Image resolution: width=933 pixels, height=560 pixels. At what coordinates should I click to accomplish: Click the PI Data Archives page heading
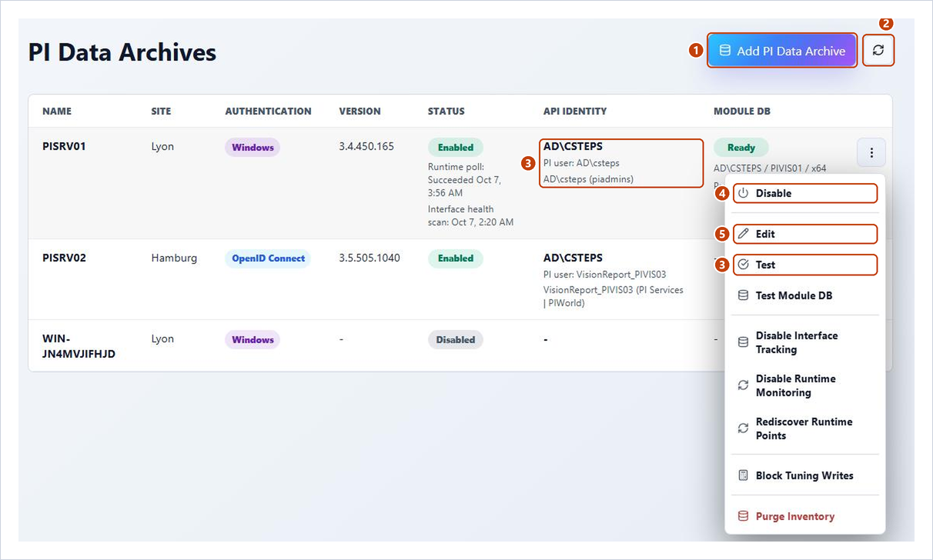coord(122,52)
